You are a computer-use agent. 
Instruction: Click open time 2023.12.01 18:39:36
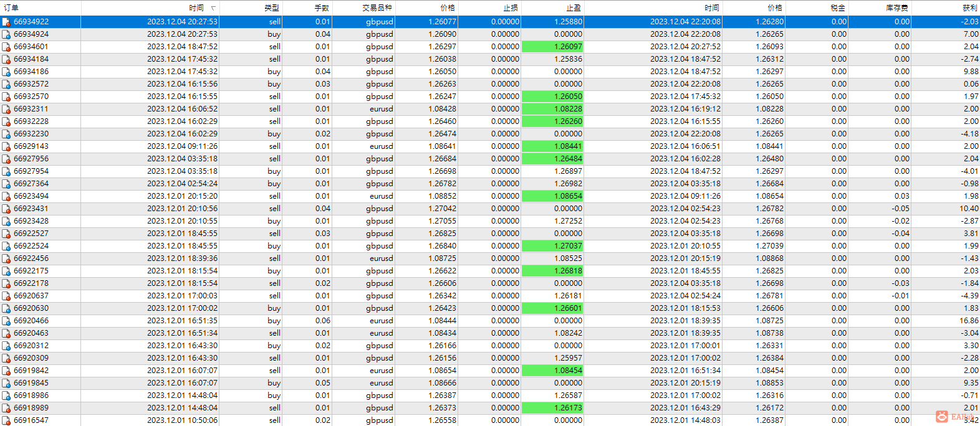pos(183,258)
